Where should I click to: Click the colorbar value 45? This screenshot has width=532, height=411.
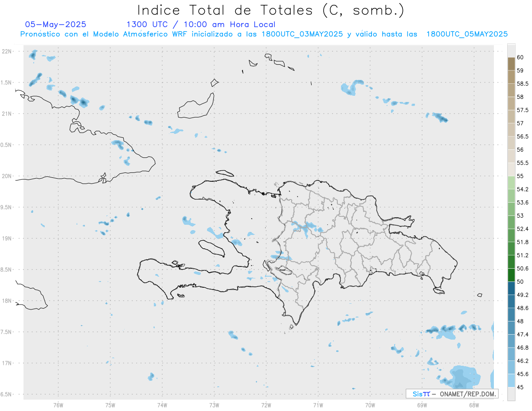(x=520, y=387)
